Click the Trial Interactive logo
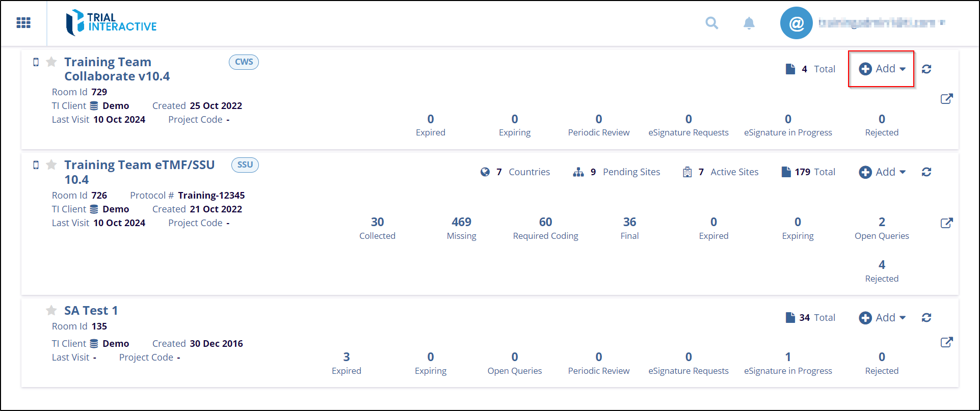The height and width of the screenshot is (411, 980). [x=111, y=23]
